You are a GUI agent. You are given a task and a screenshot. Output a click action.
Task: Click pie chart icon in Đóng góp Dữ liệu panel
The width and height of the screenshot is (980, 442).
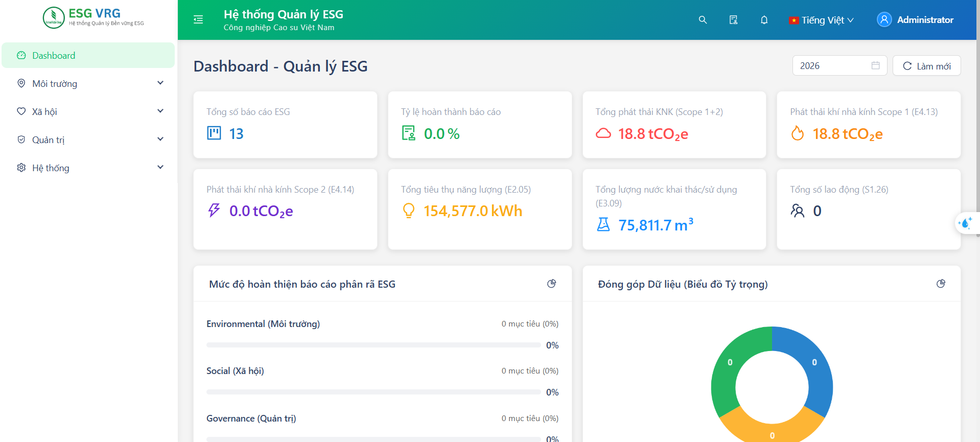point(941,284)
